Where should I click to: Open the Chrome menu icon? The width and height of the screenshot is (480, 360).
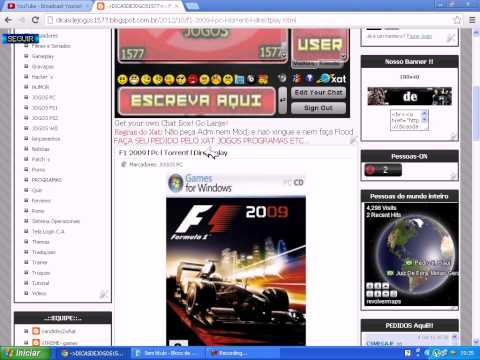tap(472, 20)
